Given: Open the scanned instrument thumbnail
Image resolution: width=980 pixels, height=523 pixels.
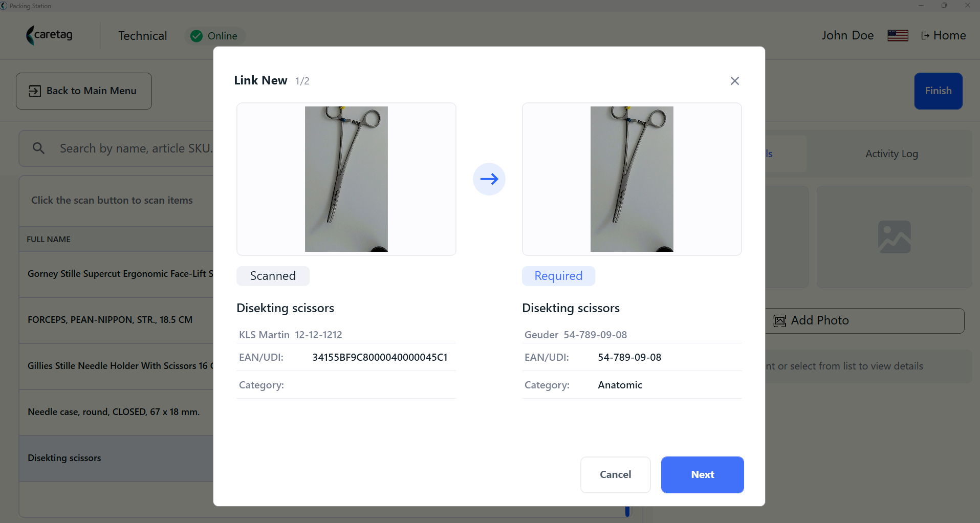Looking at the screenshot, I should pos(346,179).
